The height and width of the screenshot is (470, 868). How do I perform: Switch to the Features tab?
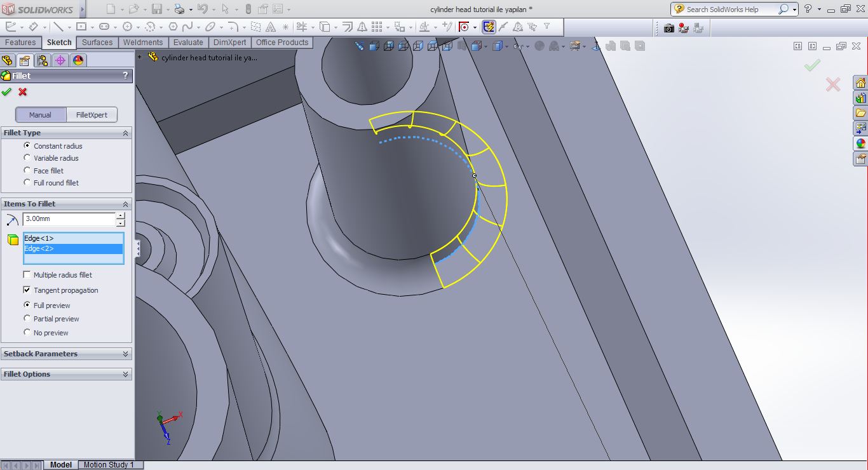21,43
